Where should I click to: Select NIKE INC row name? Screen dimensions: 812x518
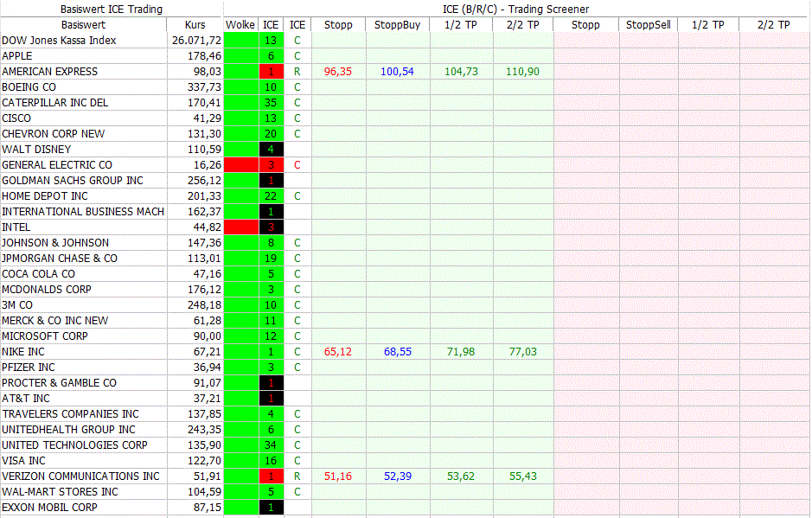(x=23, y=352)
